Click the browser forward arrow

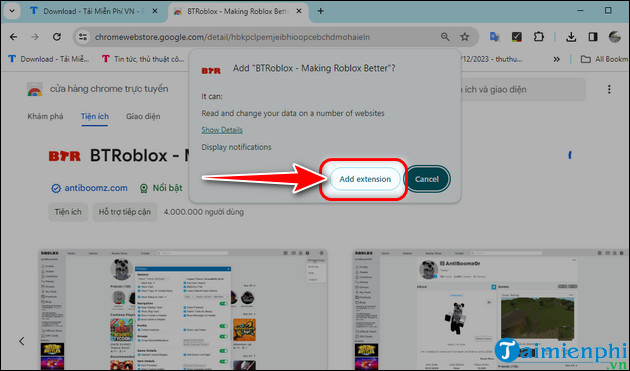(x=35, y=37)
